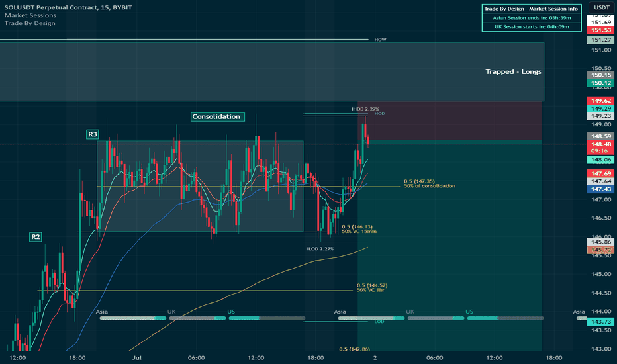Click 'Asian Session ends in: 03h:39m' row
The width and height of the screenshot is (617, 364).
(x=531, y=18)
